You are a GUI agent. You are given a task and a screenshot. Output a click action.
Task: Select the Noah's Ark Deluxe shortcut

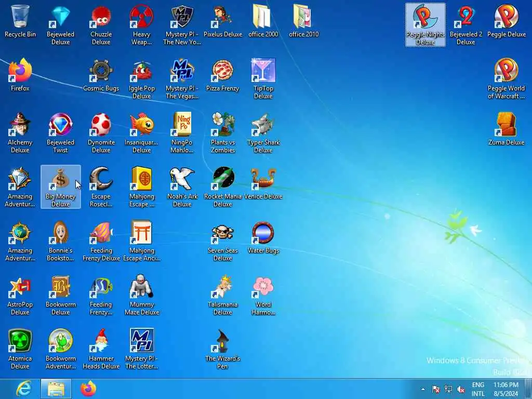[182, 187]
